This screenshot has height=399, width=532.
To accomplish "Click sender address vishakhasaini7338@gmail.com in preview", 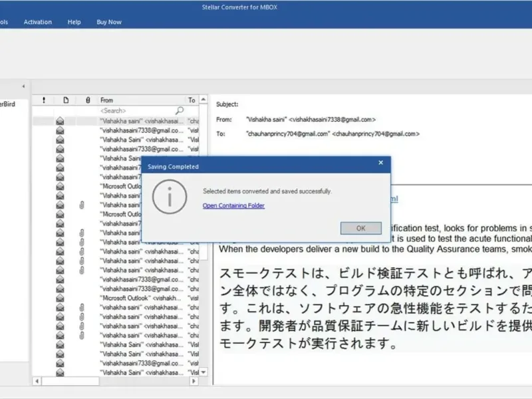I will [332, 120].
